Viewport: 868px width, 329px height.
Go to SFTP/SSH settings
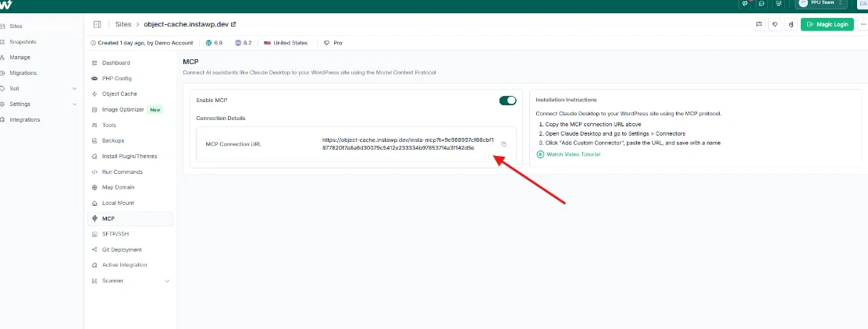[x=116, y=234]
